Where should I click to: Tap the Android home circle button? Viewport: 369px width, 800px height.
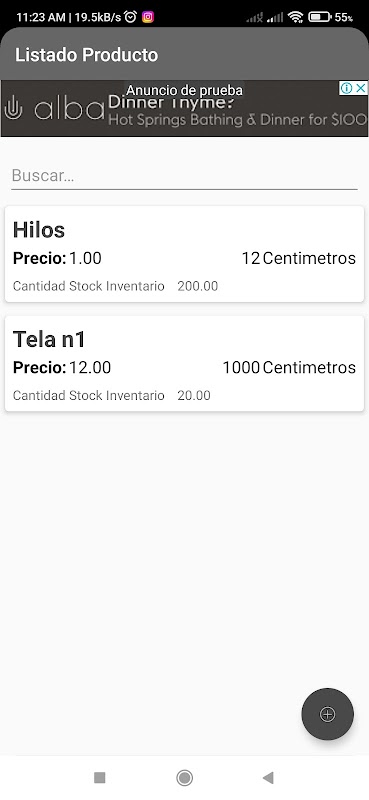tap(184, 778)
